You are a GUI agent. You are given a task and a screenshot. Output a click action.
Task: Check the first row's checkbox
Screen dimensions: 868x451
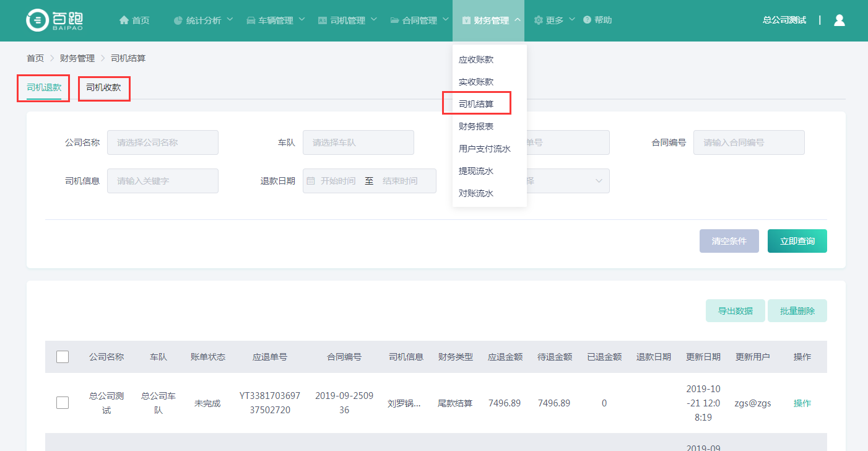tap(63, 403)
